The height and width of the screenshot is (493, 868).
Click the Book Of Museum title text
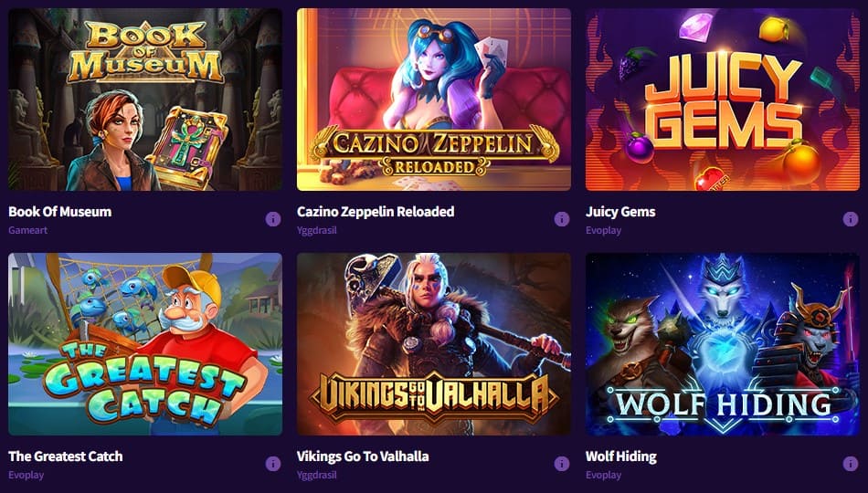pyautogui.click(x=59, y=212)
